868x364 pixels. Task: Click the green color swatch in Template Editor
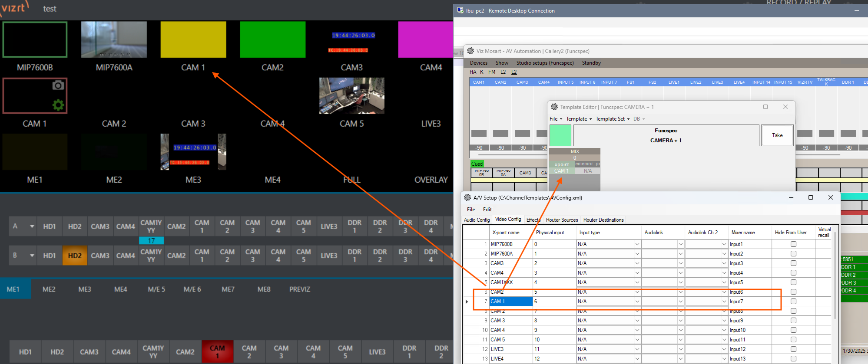click(x=560, y=135)
